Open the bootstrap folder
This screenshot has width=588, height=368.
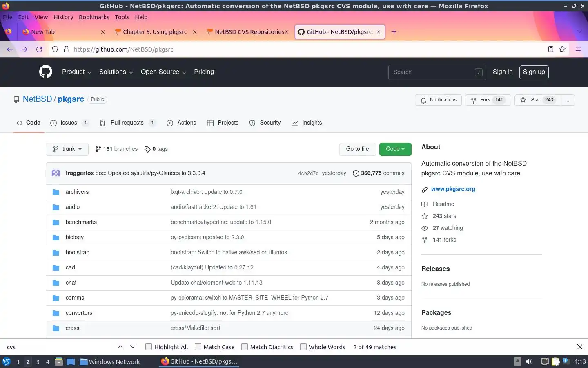tap(77, 253)
